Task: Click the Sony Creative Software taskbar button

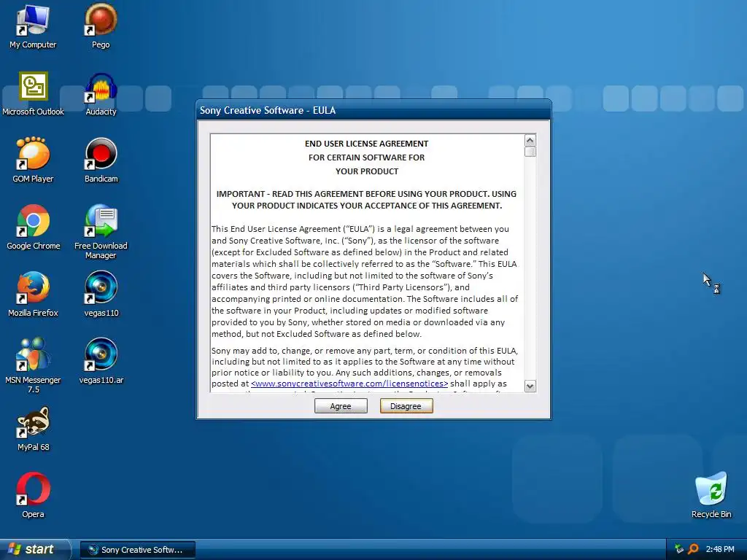Action: 137,550
